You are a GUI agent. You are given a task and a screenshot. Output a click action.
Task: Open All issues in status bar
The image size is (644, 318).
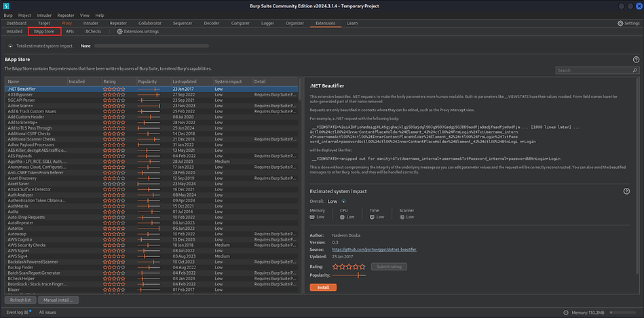[x=48, y=313]
